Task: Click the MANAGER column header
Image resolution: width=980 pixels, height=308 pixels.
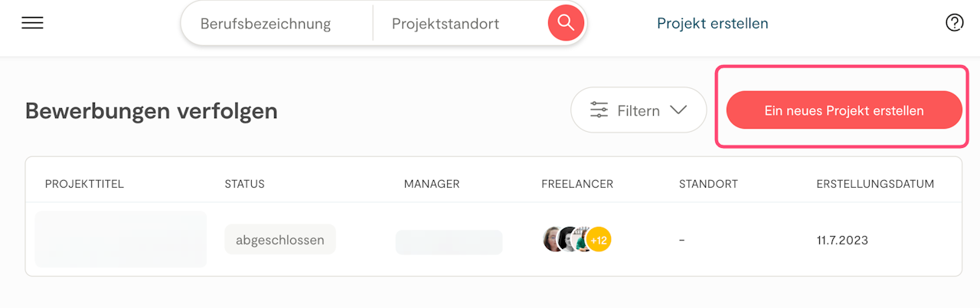Action: [432, 184]
